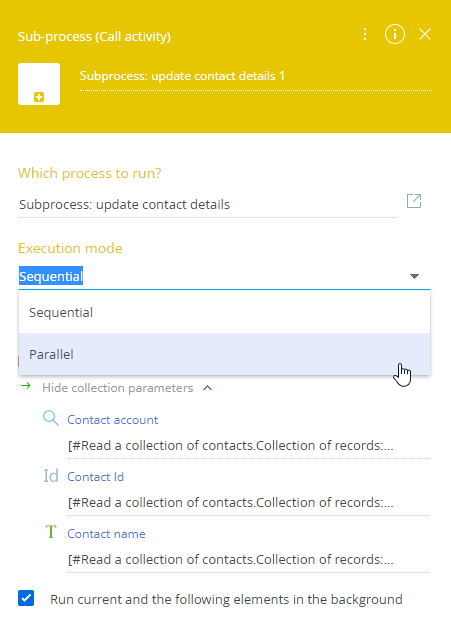Click the magnifier icon beside Contact account
The height and width of the screenshot is (643, 451).
tap(51, 419)
